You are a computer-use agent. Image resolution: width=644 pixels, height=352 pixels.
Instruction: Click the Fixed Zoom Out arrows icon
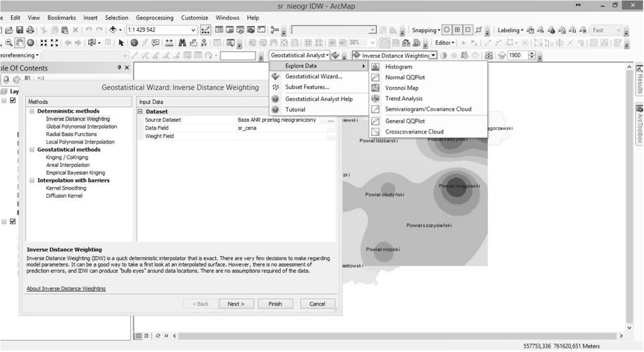(x=54, y=43)
